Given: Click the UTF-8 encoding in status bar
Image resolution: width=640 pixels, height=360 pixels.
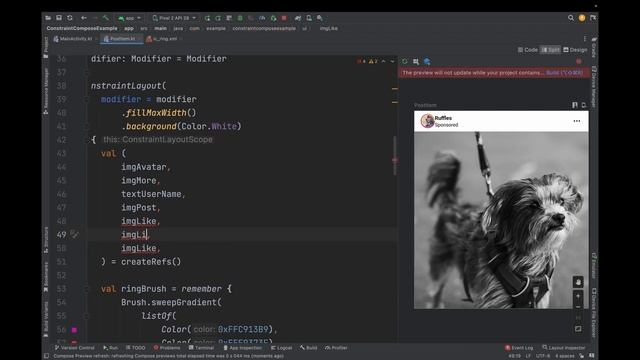Looking at the screenshot, I should pos(543,356).
